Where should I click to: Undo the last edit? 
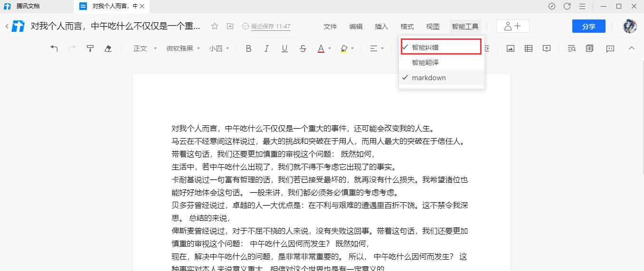(54, 48)
